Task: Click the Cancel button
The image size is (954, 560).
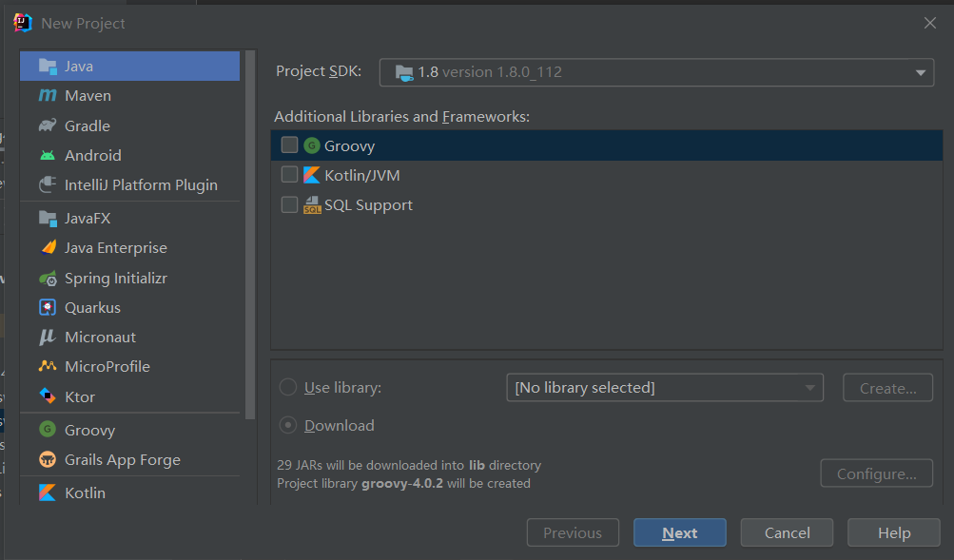Action: point(787,532)
